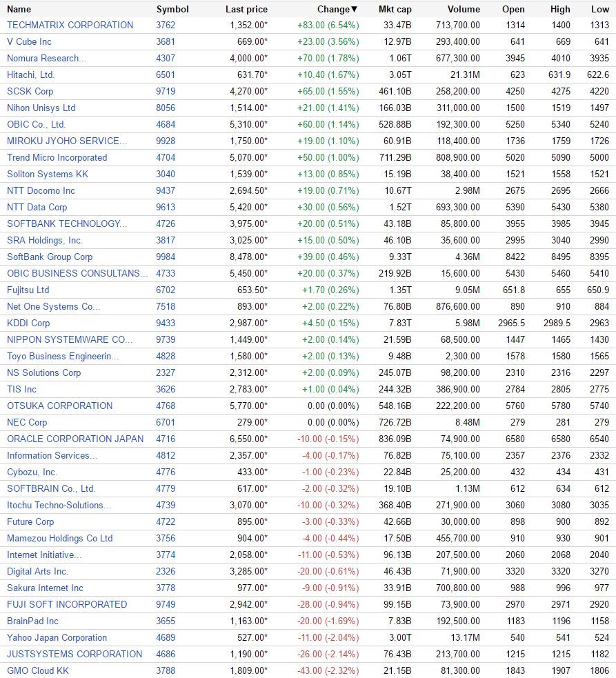The width and height of the screenshot is (616, 678).
Task: Open Fujitsu Ltd link
Action: 28,290
